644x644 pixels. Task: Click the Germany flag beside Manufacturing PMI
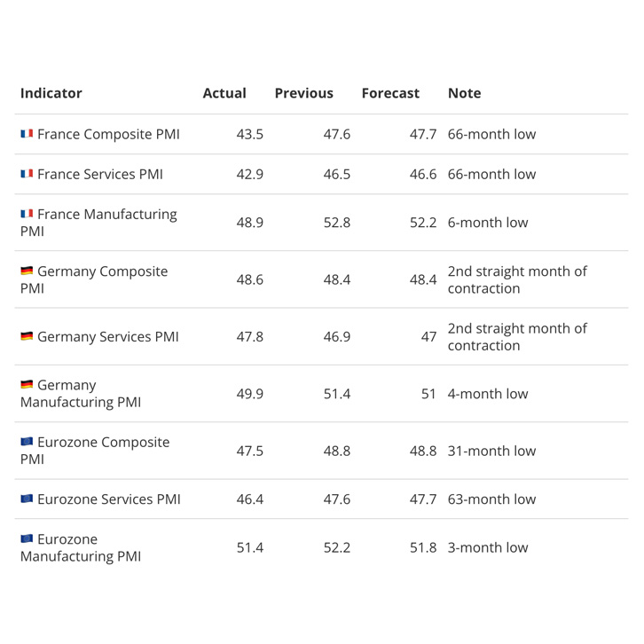pyautogui.click(x=27, y=384)
